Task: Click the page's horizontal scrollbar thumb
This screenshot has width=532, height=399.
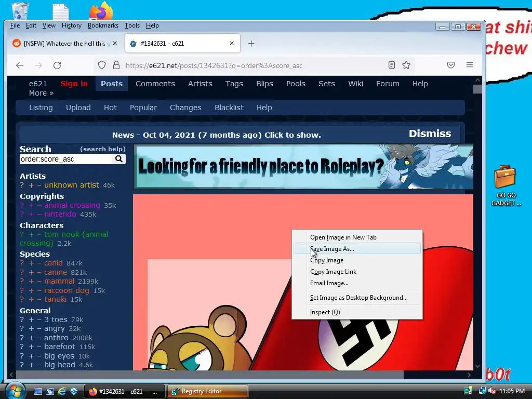Action: point(210,375)
